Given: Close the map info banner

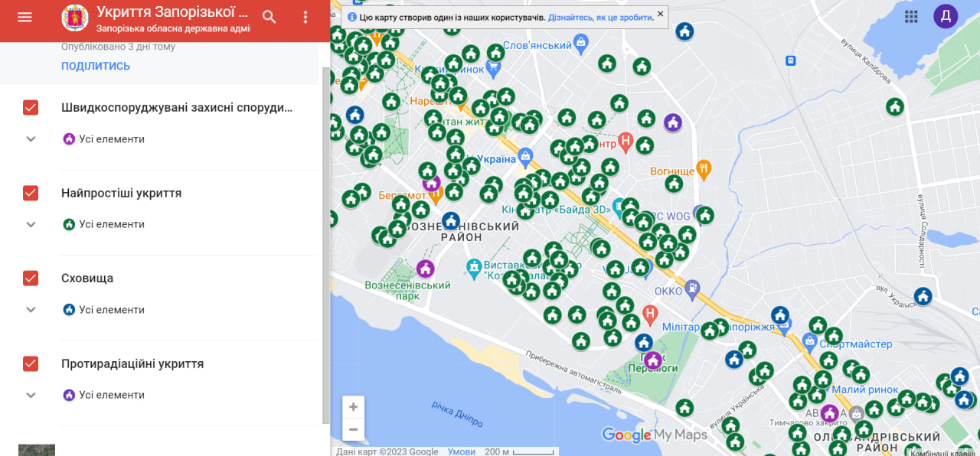Looking at the screenshot, I should [660, 15].
